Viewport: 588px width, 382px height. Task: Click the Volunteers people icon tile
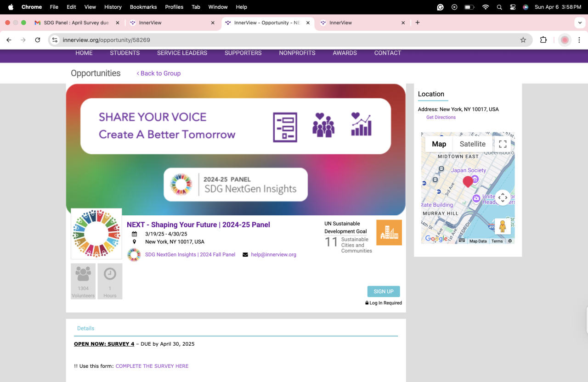(83, 281)
